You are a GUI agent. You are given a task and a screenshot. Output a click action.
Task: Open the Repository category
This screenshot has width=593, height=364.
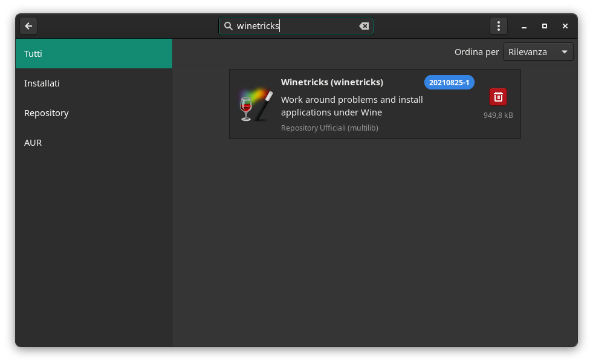(x=94, y=113)
